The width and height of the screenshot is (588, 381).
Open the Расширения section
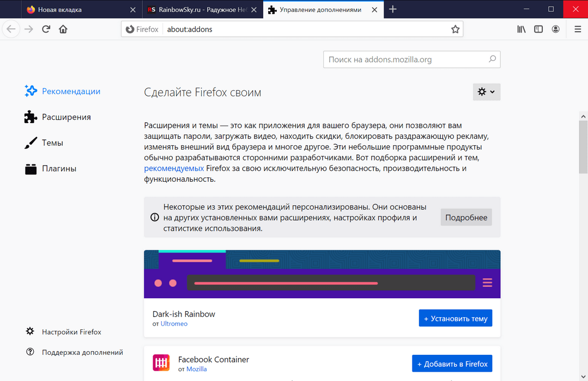(58, 117)
